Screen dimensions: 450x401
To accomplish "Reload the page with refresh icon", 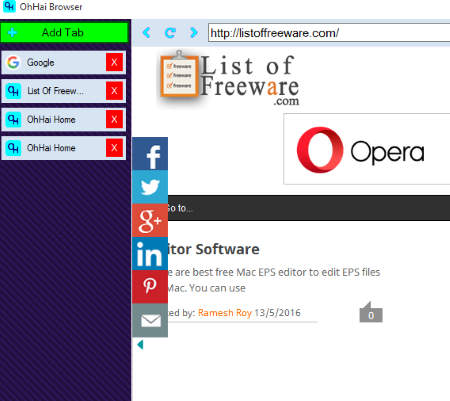I will tap(170, 33).
